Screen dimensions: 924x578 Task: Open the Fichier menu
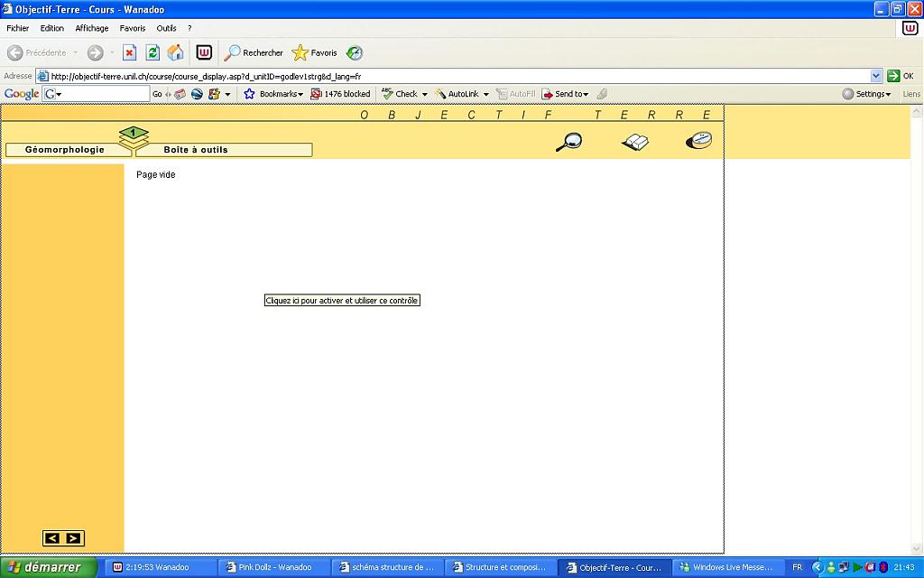pos(18,28)
